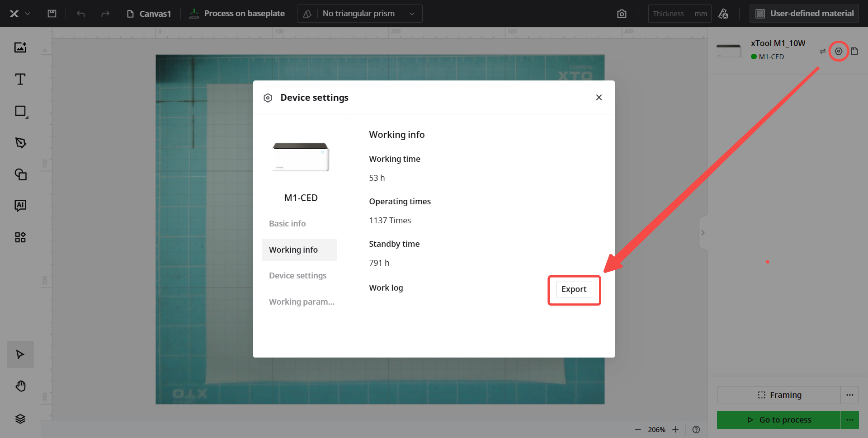The width and height of the screenshot is (868, 438).
Task: Click the redo arrow icon
Action: pos(105,14)
